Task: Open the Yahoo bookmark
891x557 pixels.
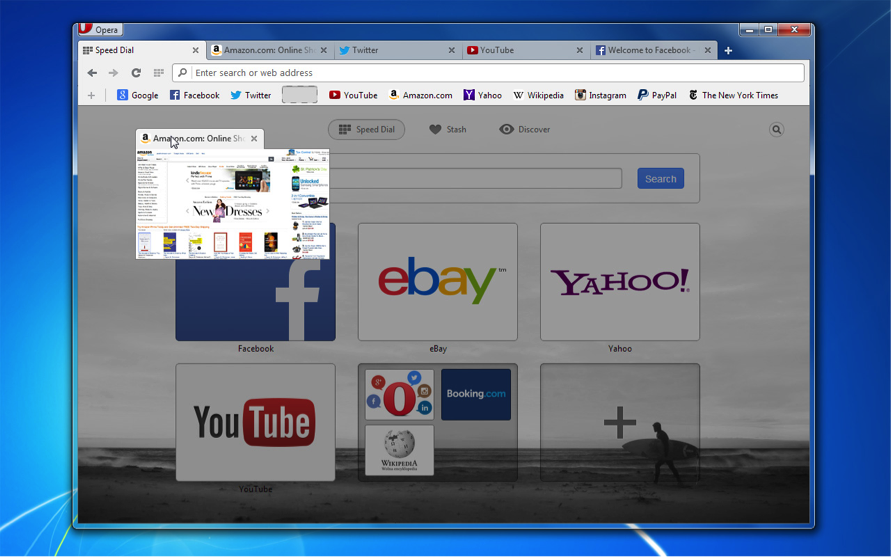Action: coord(482,95)
